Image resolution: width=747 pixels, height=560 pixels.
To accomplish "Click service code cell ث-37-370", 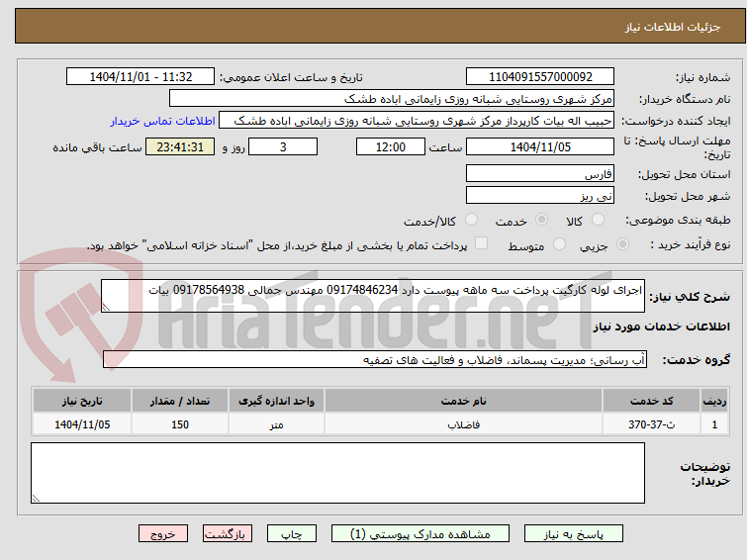I will pos(651,424).
